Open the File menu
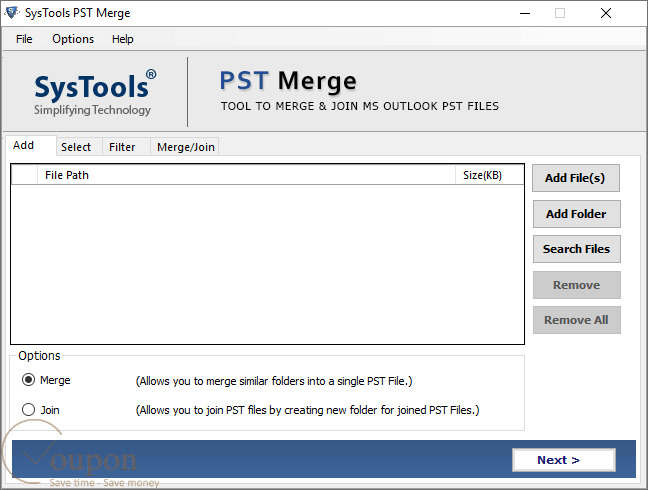The width and height of the screenshot is (648, 490). [24, 39]
